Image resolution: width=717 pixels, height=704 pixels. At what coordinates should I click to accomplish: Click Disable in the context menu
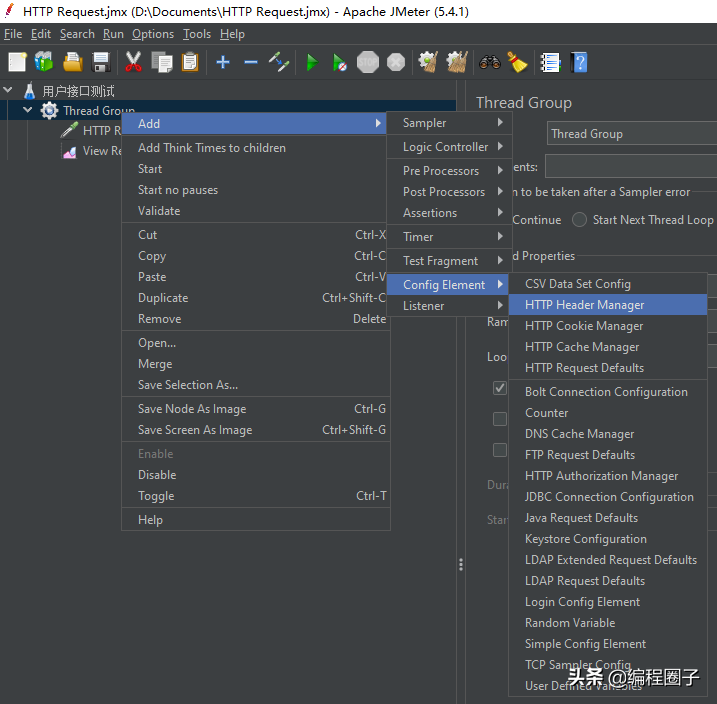[x=255, y=475]
